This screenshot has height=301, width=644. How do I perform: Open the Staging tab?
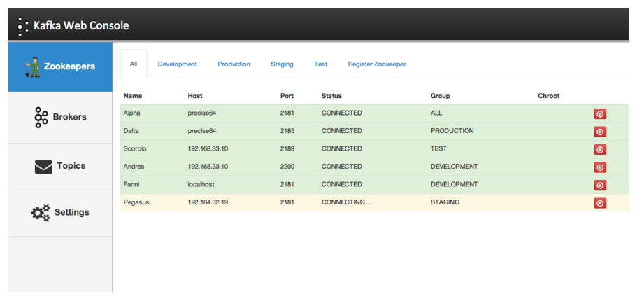(282, 64)
